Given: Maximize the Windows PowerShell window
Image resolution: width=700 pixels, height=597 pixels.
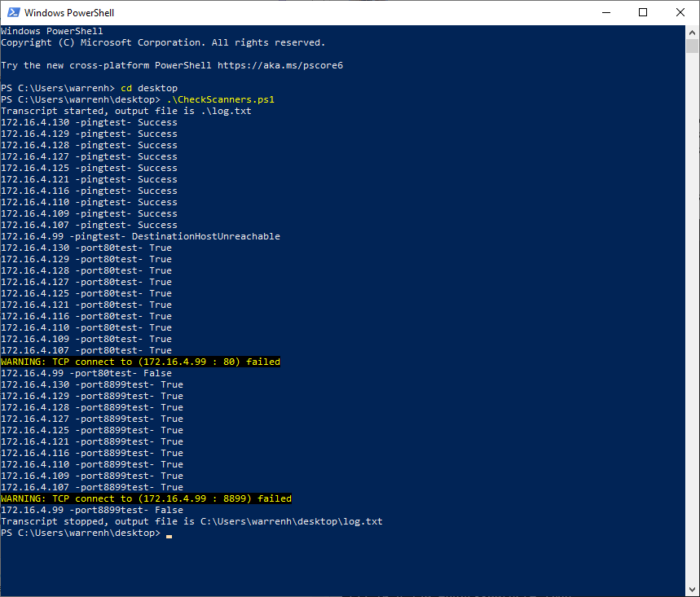Looking at the screenshot, I should (x=643, y=12).
